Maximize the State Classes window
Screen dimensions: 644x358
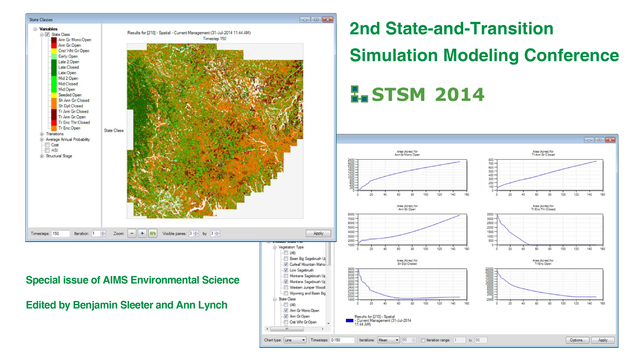click(316, 20)
